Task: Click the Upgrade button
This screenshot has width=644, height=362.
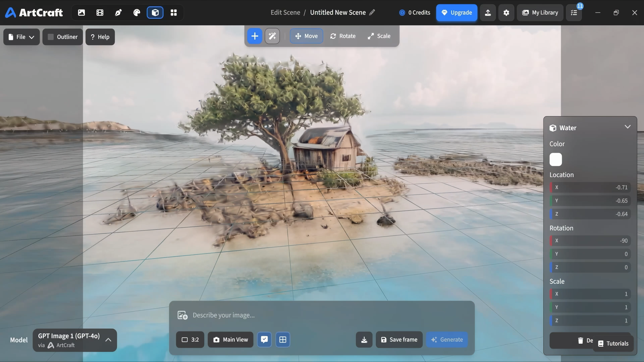Action: coord(457,13)
